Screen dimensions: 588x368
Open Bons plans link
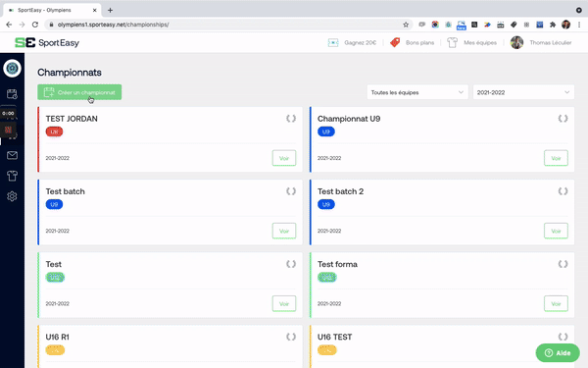point(419,43)
